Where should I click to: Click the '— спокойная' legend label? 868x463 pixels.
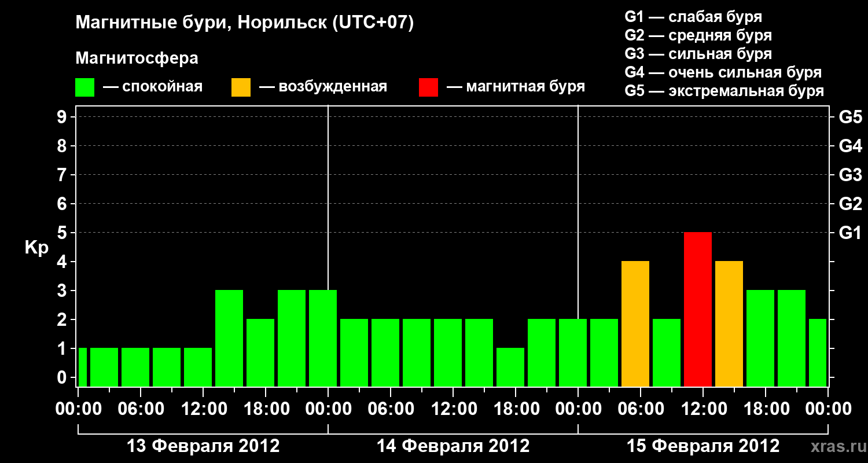pos(153,87)
